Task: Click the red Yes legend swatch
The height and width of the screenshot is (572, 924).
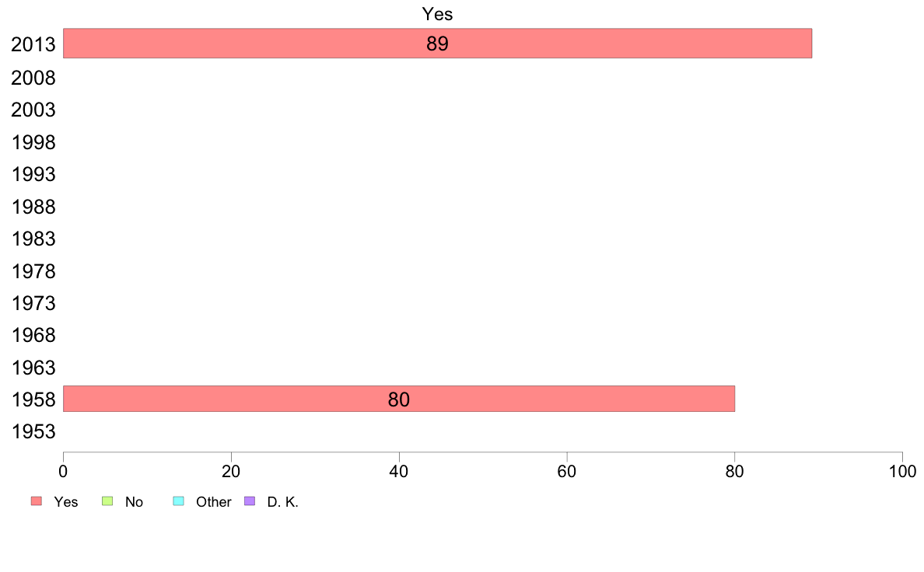Action: 37,500
